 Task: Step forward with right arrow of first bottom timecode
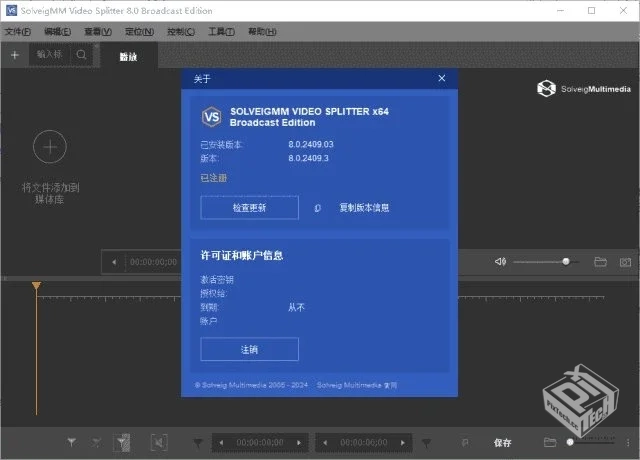299,443
